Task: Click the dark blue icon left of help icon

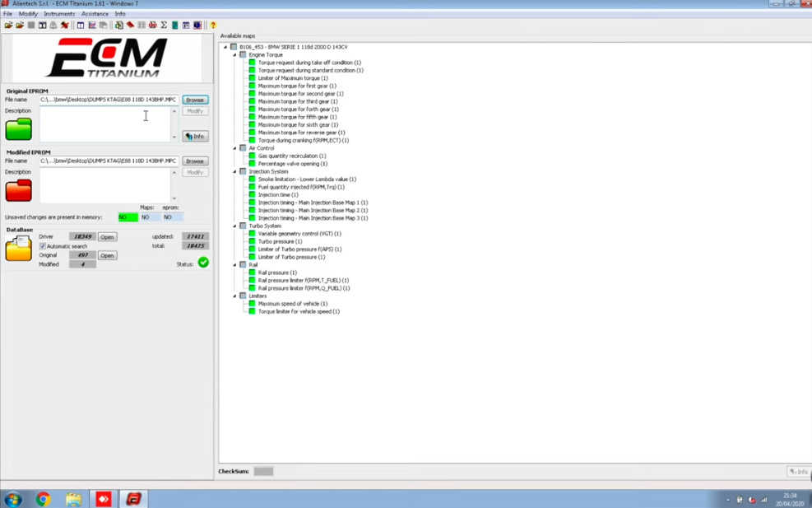Action: coord(197,25)
